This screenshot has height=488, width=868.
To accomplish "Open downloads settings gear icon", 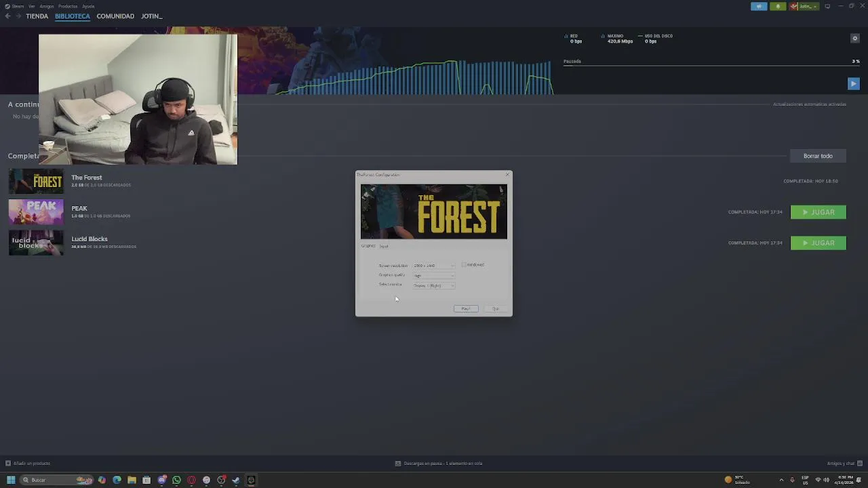I will 855,39.
